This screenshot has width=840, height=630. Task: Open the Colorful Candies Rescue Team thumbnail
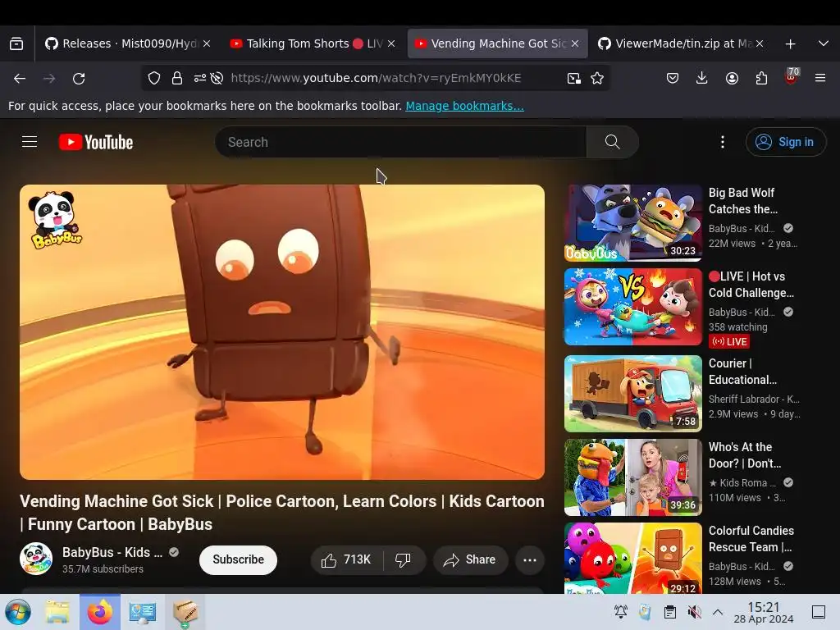point(632,558)
